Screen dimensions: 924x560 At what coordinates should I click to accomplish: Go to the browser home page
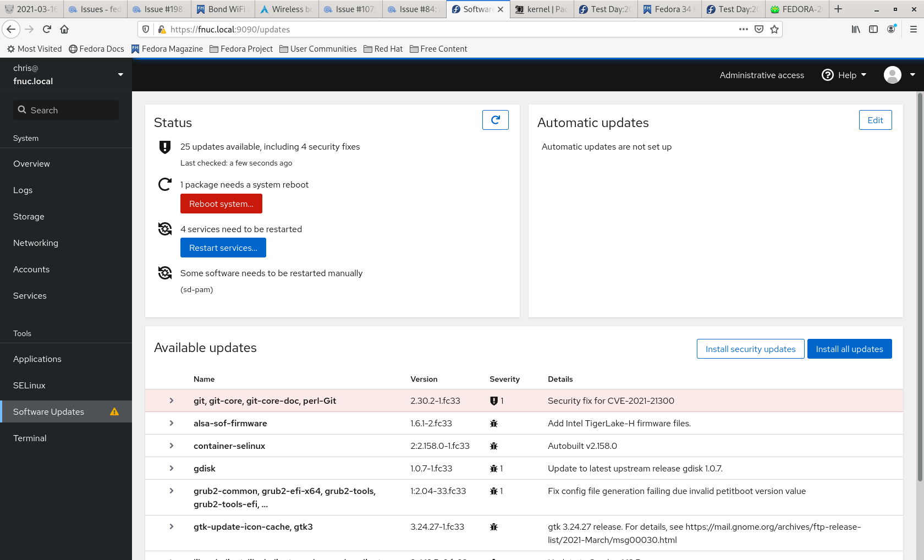[64, 29]
